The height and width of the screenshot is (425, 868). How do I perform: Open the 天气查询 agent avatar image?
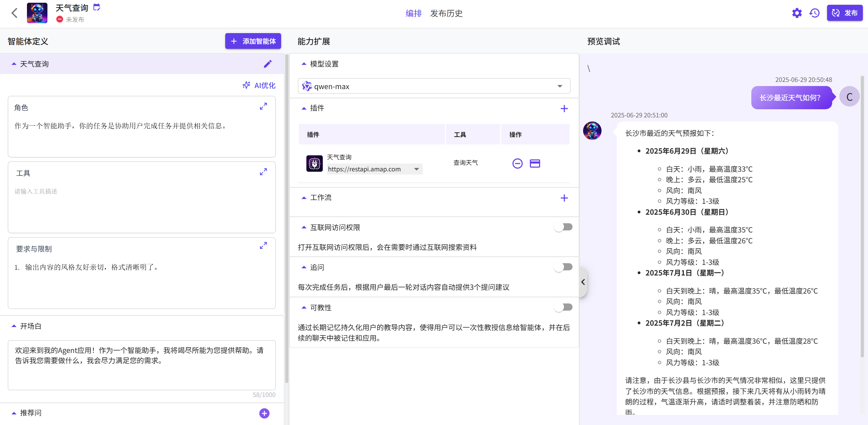[x=37, y=13]
